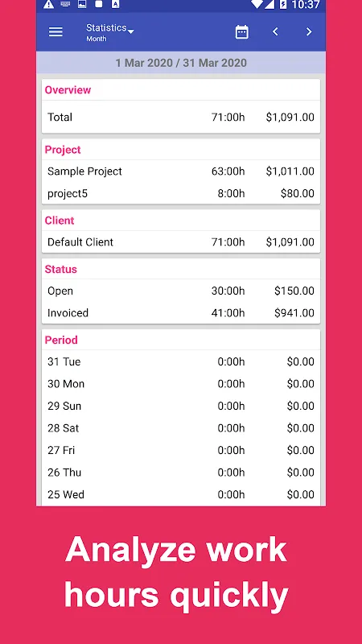Tap the warning triangle status bar icon
Image resolution: width=362 pixels, height=644 pixels.
coord(48,5)
